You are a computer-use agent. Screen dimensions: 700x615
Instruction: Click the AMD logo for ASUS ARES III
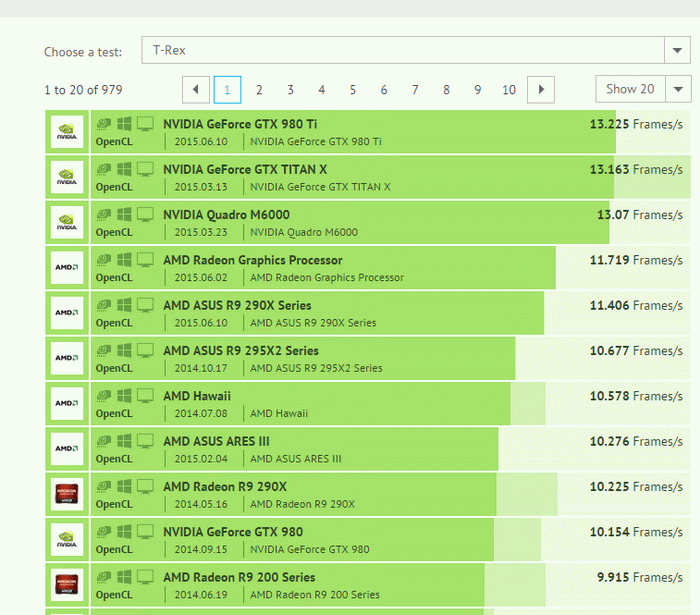coord(67,449)
